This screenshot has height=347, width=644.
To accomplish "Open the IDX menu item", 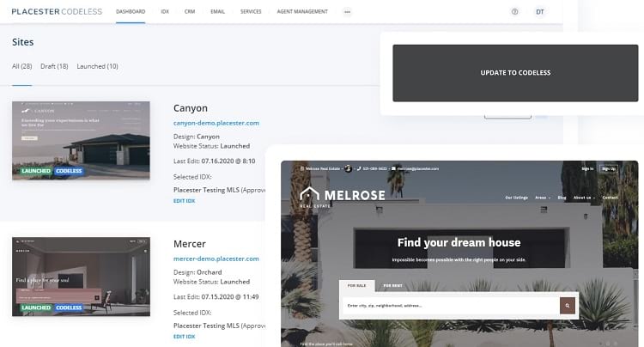I will pos(165,11).
